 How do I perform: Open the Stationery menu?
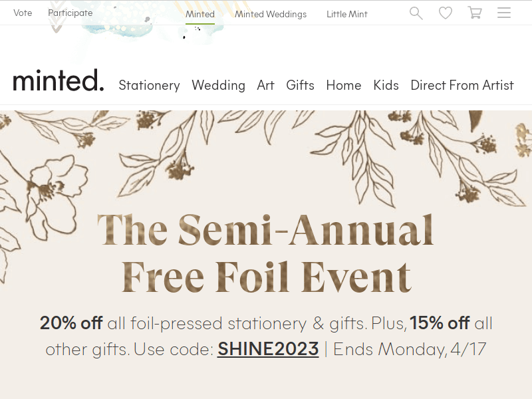click(x=149, y=85)
